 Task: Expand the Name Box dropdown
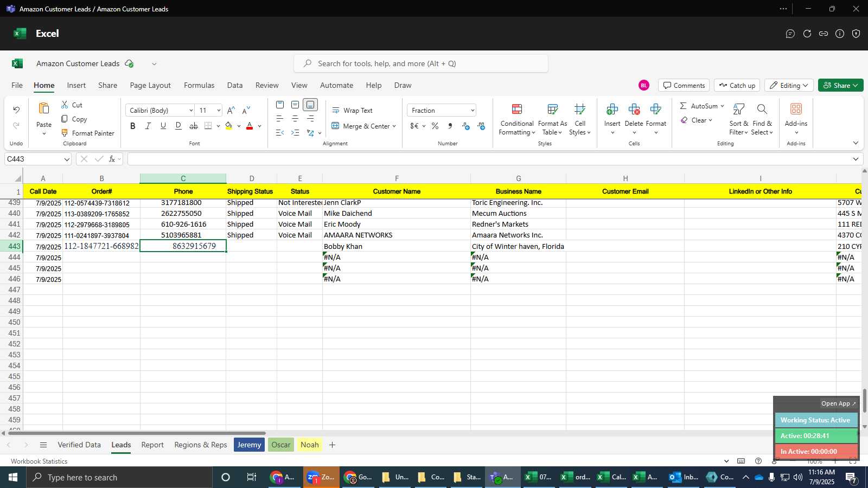(67, 159)
